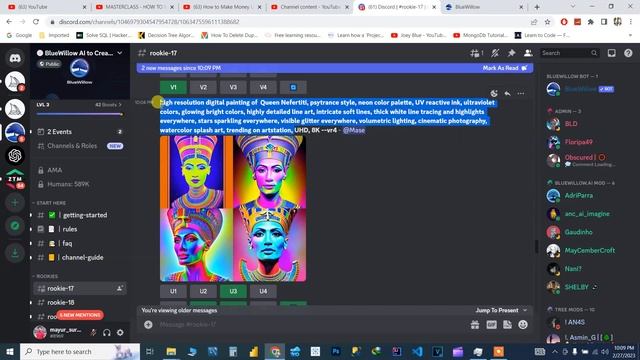Click the attachment plus icon

[x=148, y=324]
